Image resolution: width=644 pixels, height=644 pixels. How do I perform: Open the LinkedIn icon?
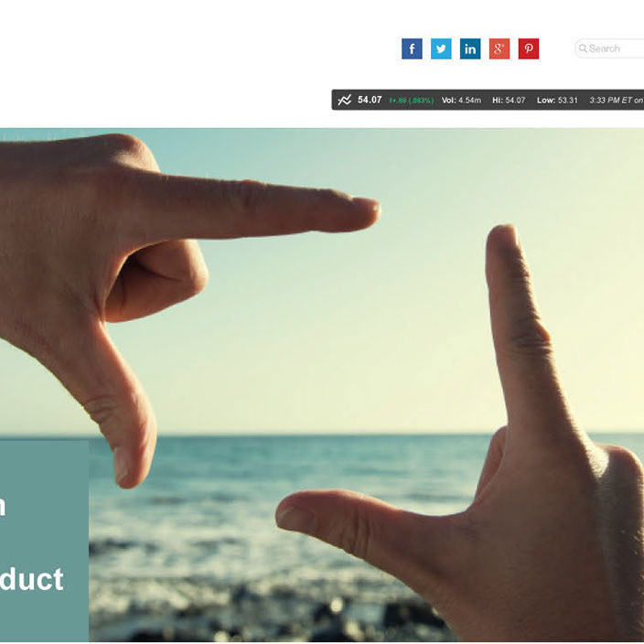point(470,48)
